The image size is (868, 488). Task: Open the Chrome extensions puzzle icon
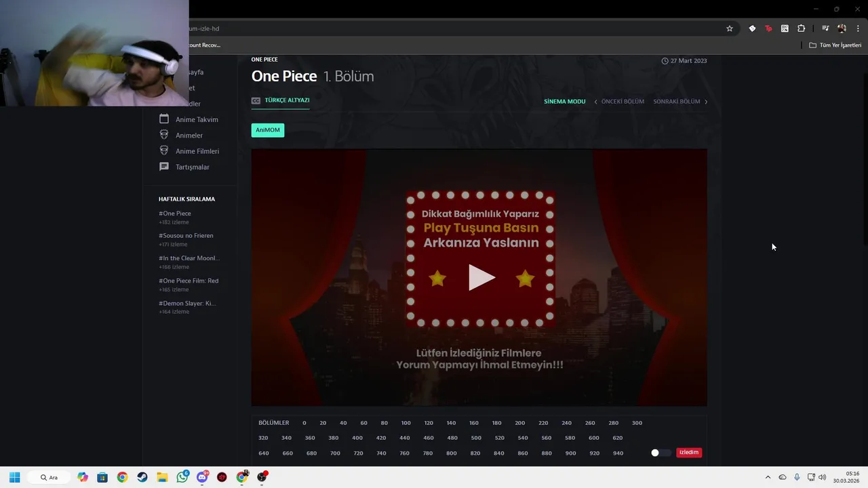802,28
